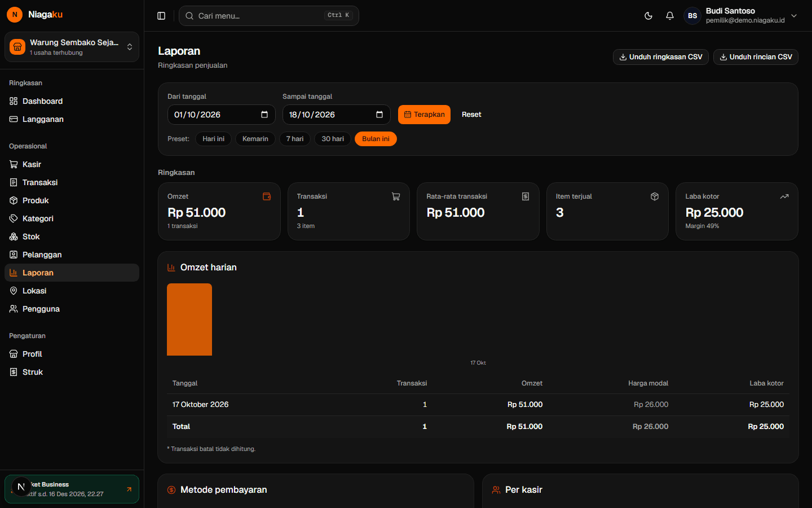This screenshot has height=508, width=812.
Task: Open calendar picker for Sampai tanggal
Action: [x=379, y=115]
